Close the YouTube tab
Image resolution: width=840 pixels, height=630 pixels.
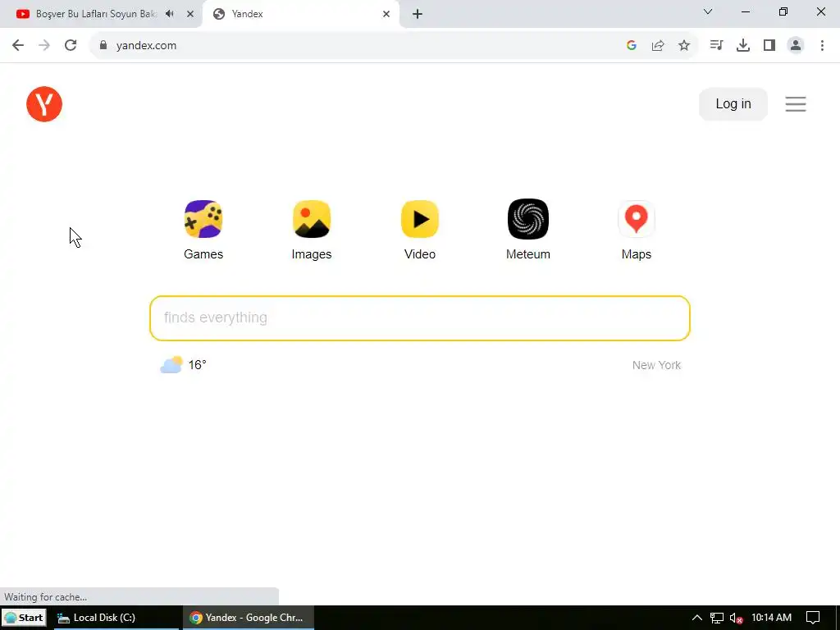click(190, 14)
